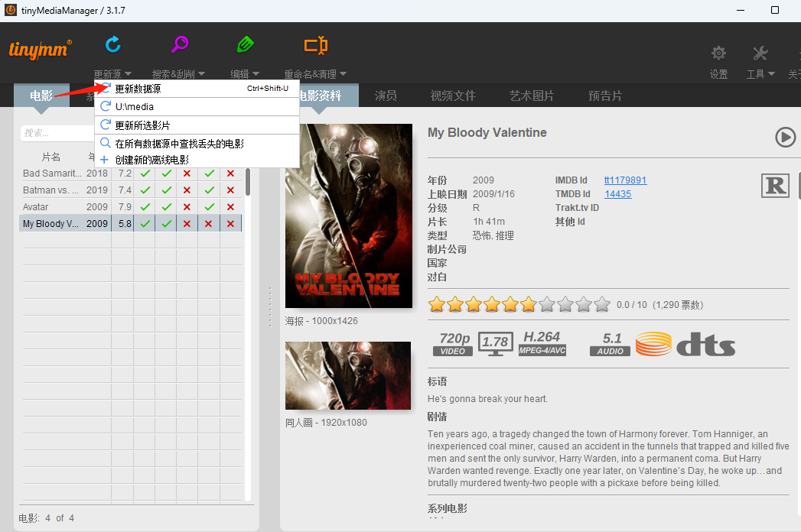Switch to the 电影 main tab
The image size is (801, 532).
41,96
